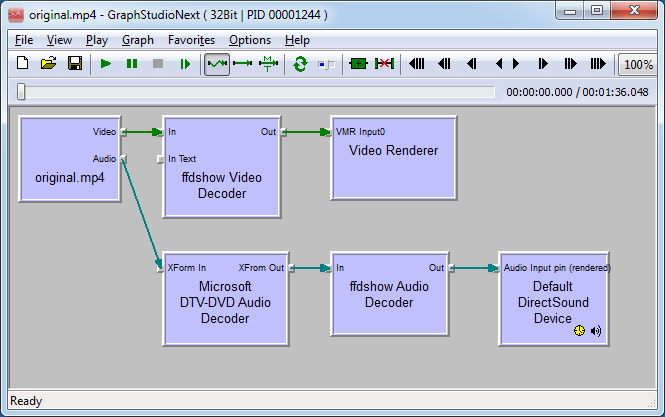Screen dimensions: 665x417
Task: Click the largest forward seek icon
Action: coord(598,64)
